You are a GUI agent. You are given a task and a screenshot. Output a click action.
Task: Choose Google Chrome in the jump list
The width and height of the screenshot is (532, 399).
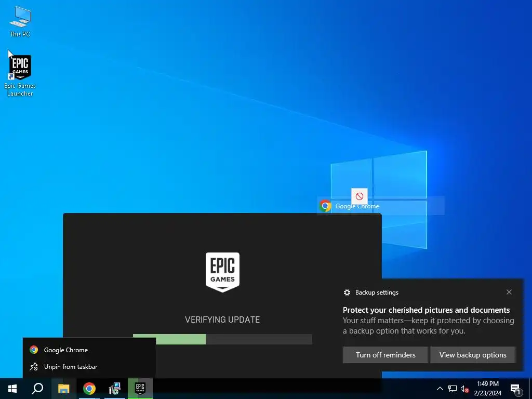point(89,350)
